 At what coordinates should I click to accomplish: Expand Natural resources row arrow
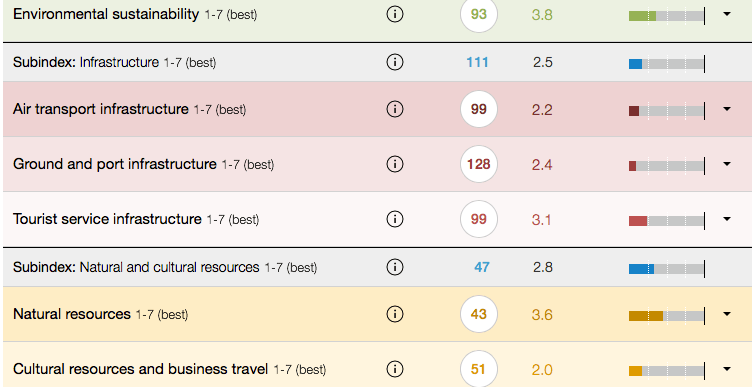(727, 314)
